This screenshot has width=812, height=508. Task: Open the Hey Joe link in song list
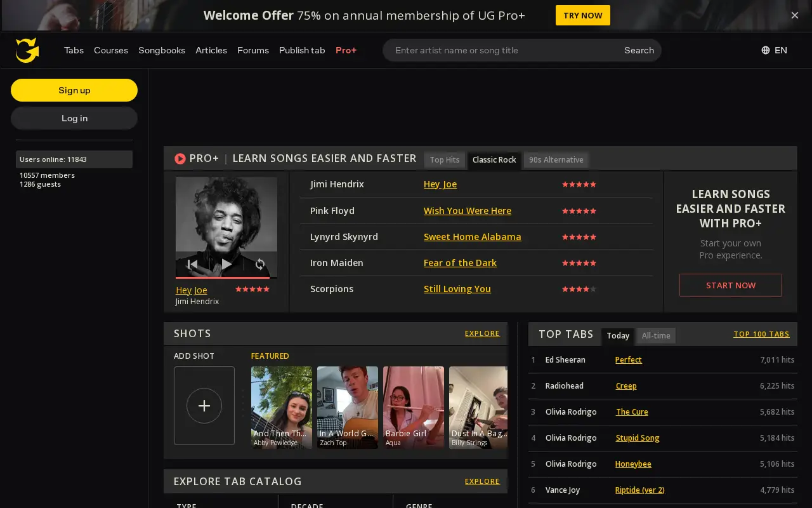tap(440, 184)
